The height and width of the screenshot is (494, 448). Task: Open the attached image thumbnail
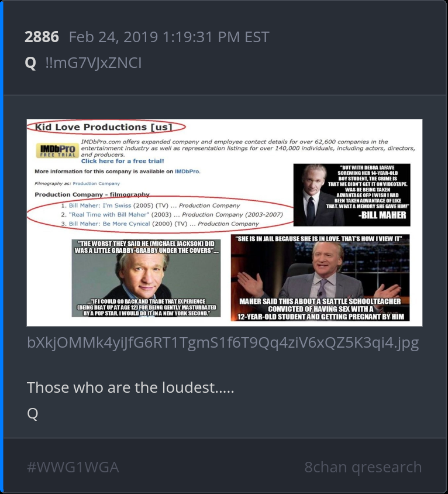[225, 222]
